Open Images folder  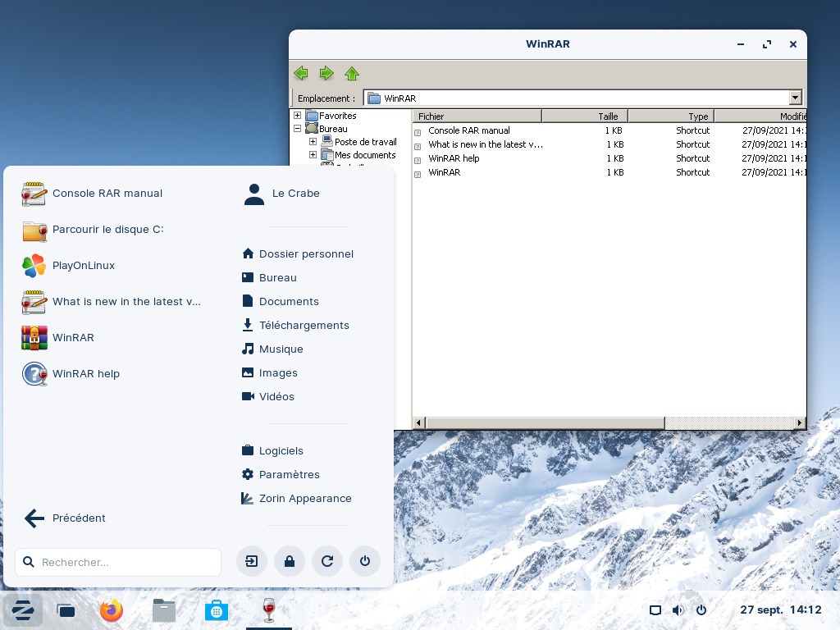(269, 373)
